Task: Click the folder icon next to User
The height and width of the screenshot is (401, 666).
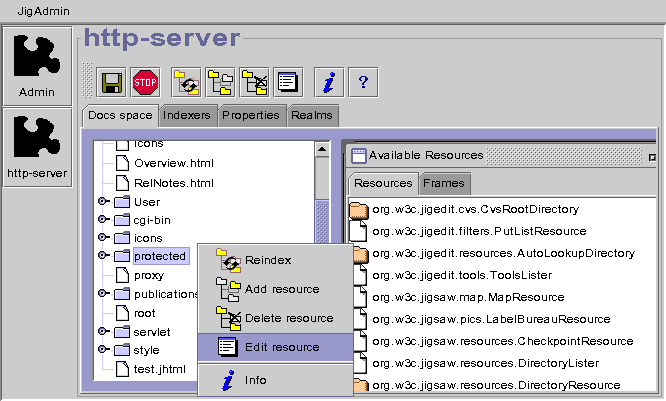Action: [122, 201]
